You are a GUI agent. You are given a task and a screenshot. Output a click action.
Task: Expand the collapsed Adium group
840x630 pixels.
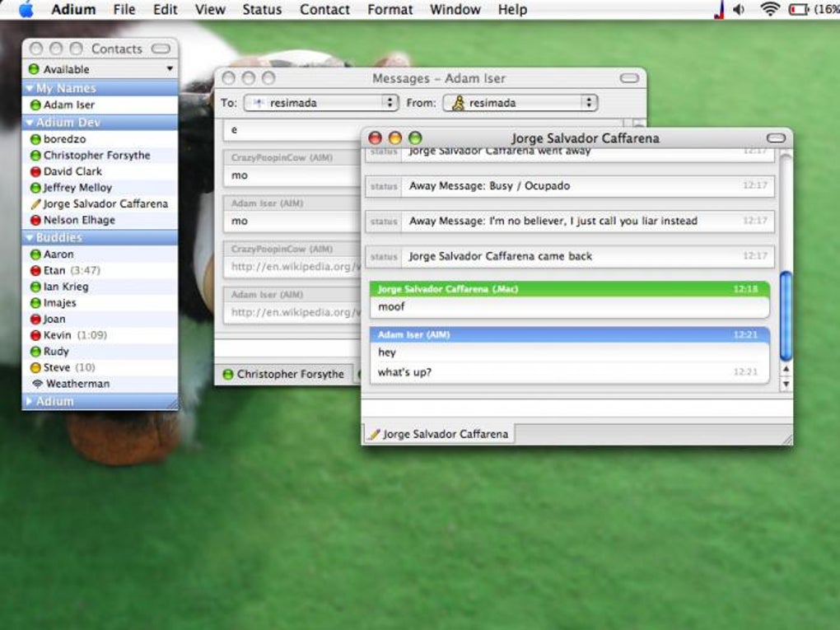coord(30,401)
